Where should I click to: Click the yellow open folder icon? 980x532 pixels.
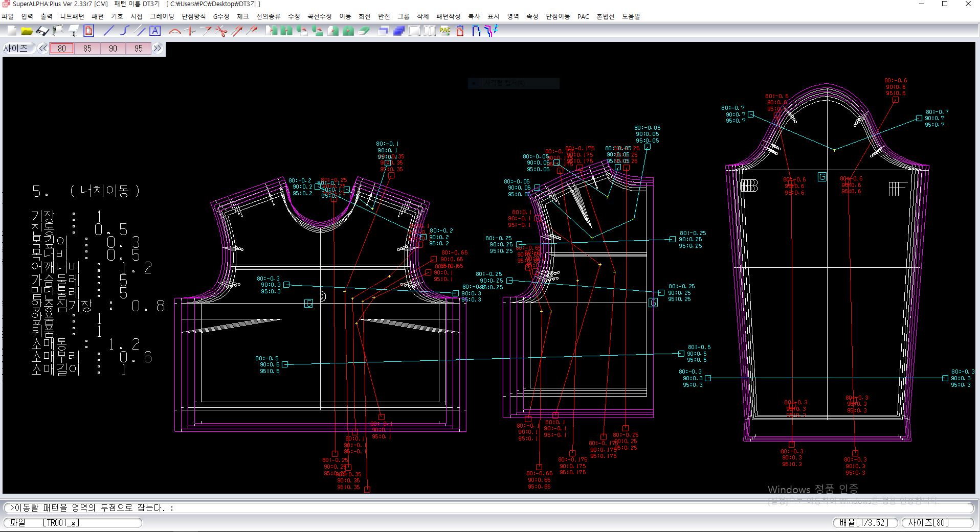(x=27, y=31)
